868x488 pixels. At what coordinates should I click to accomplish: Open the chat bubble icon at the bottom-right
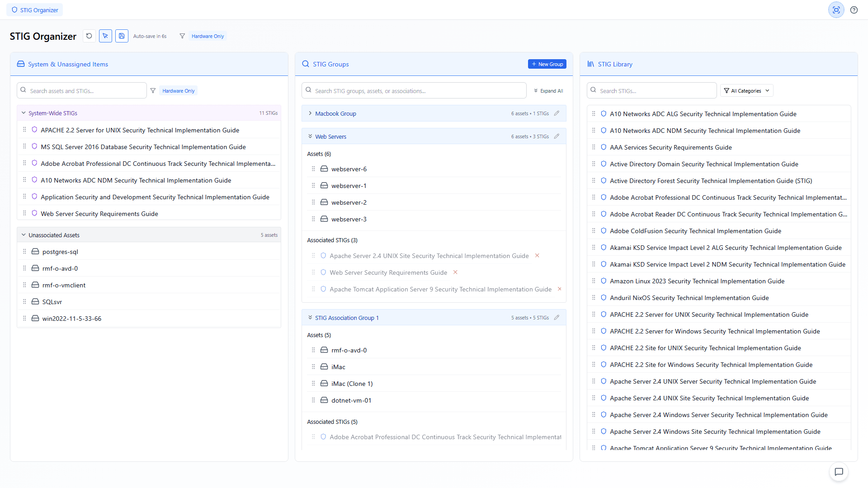pyautogui.click(x=839, y=472)
